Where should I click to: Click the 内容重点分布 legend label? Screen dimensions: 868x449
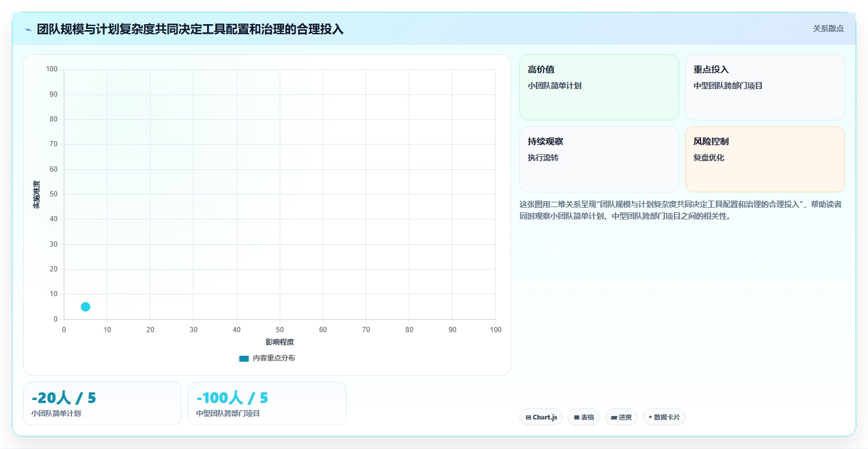274,358
